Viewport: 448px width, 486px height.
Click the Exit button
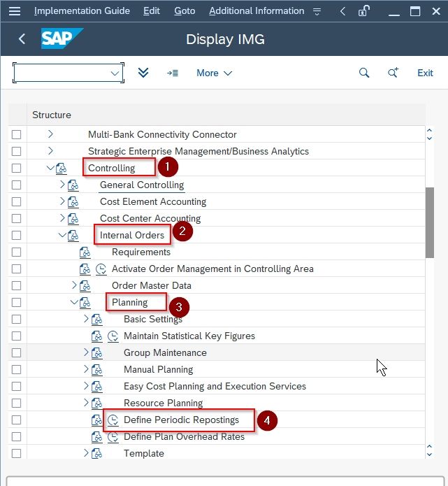tap(425, 73)
